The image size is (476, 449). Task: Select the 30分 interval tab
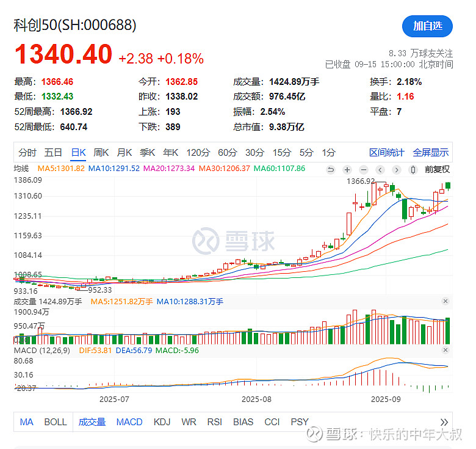pos(254,153)
